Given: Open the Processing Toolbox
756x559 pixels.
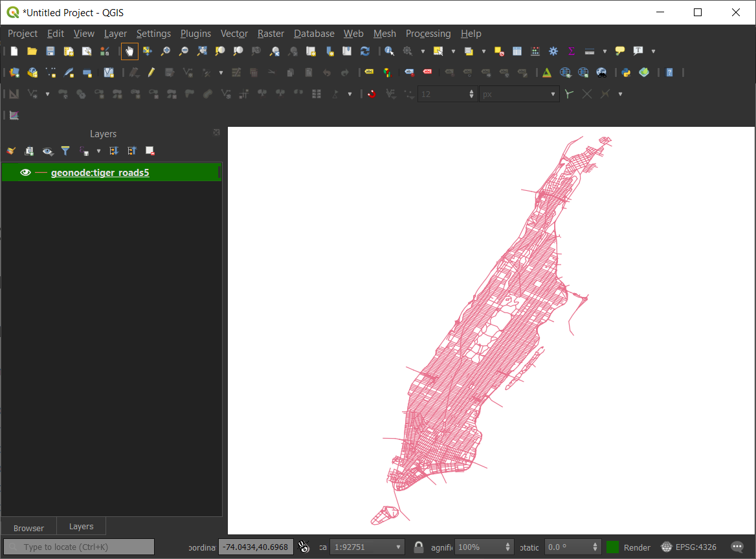Looking at the screenshot, I should point(553,51).
